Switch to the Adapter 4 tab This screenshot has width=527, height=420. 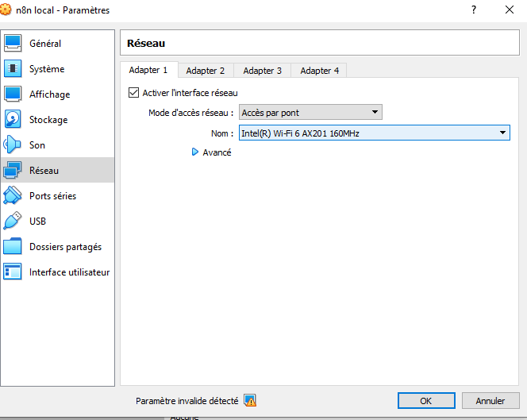click(319, 71)
